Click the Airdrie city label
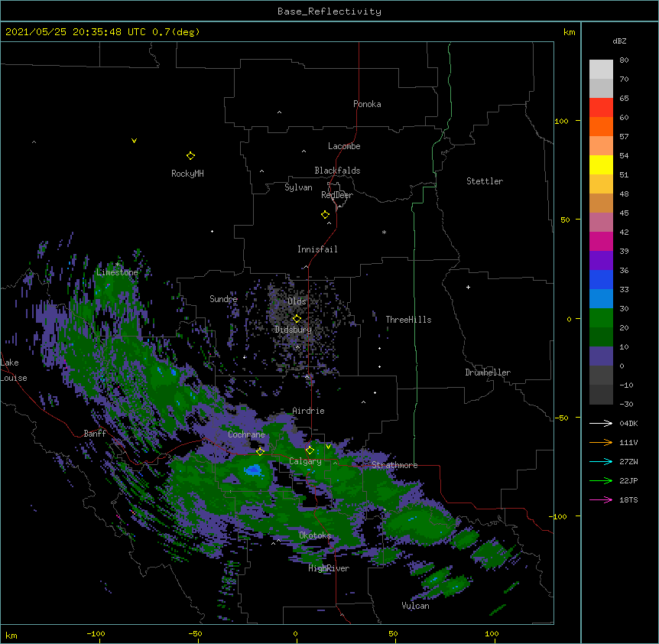 click(308, 411)
